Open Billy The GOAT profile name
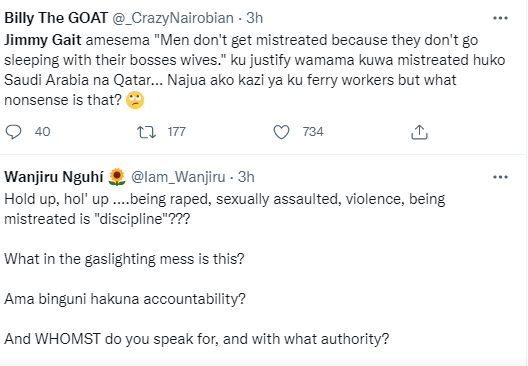This screenshot has height=366, width=528. [x=56, y=18]
